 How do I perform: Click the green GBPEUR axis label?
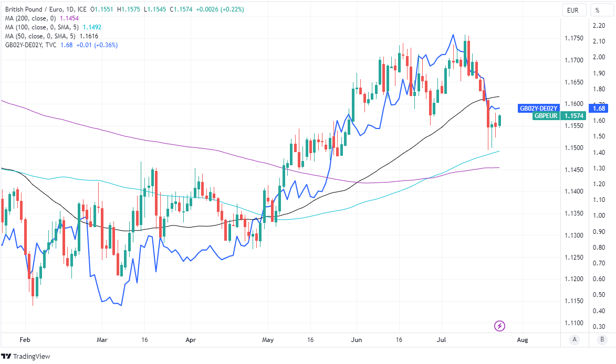pos(546,116)
